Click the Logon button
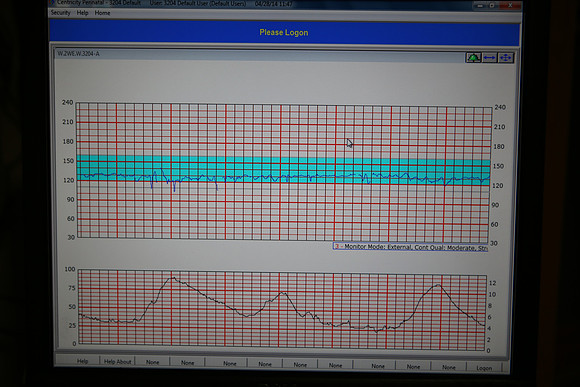Screen dimensions: 580x387 (484, 368)
